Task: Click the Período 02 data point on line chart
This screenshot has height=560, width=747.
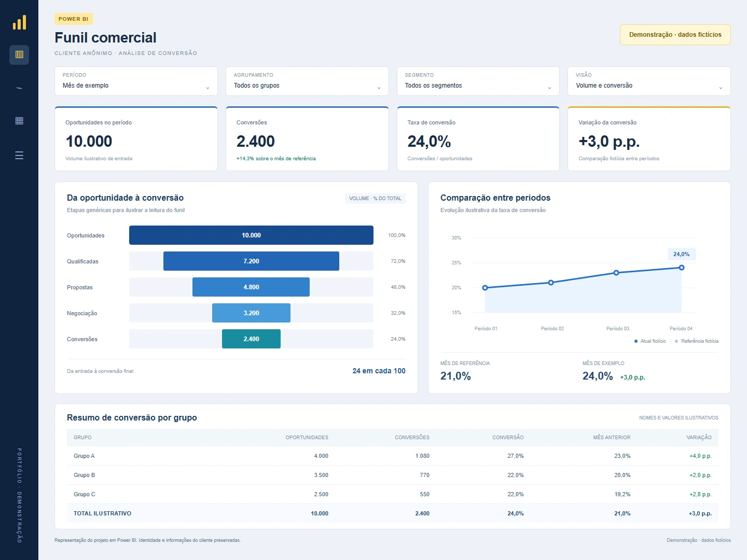Action: click(551, 283)
